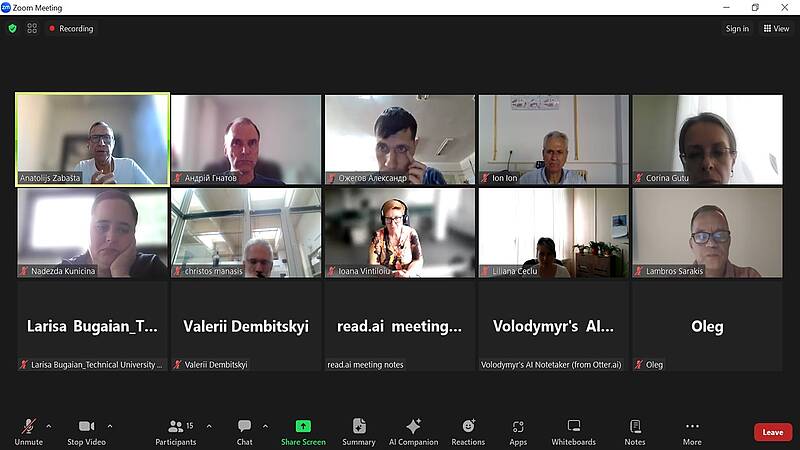The image size is (800, 450).
Task: Open the AI Companion panel
Action: coord(413,432)
